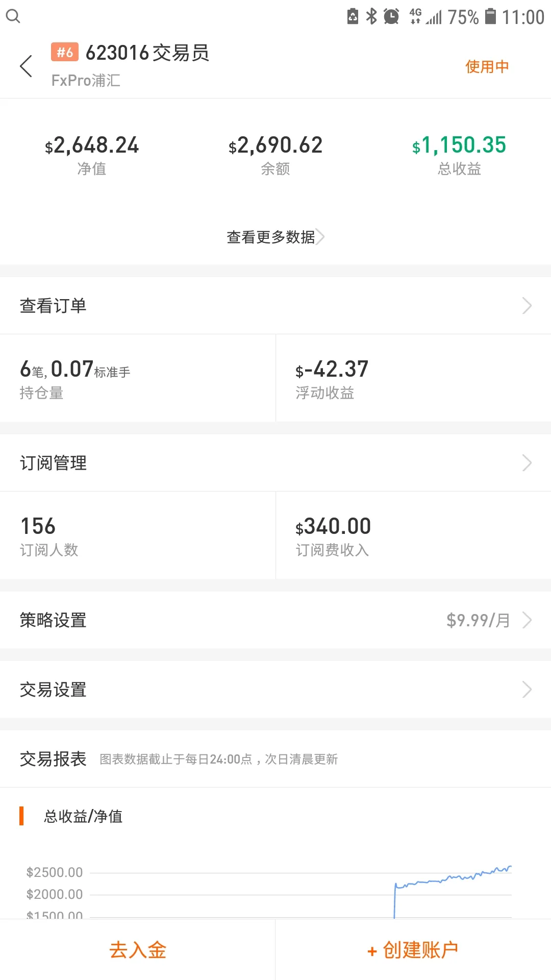Screen dimensions: 551x980
Task: Tap the back arrow icon
Action: point(26,66)
